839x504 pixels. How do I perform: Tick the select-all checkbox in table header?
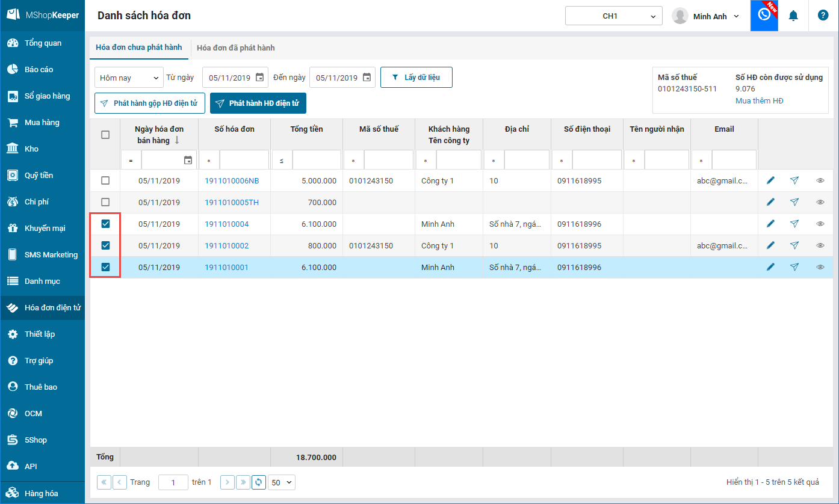(105, 135)
